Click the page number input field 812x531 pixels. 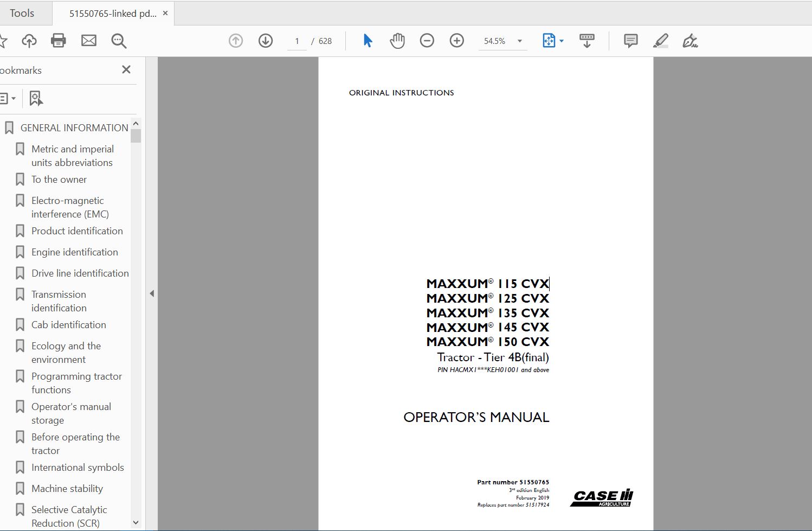coord(297,41)
